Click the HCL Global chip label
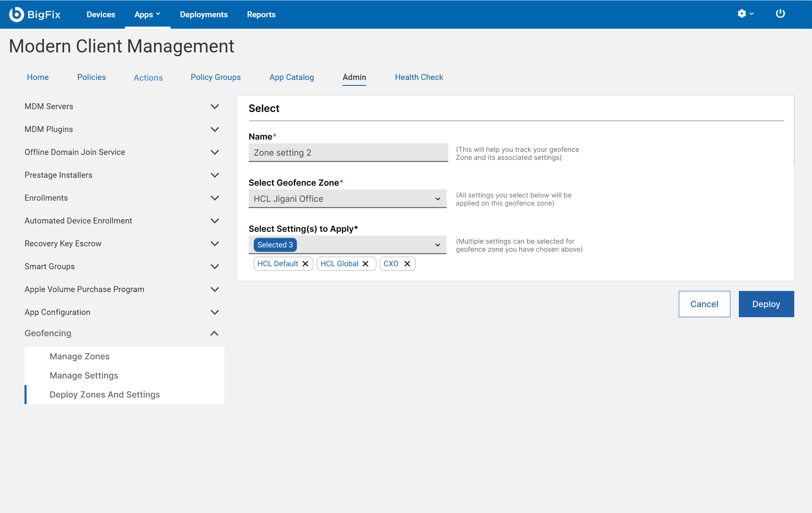This screenshot has width=812, height=513. (340, 264)
